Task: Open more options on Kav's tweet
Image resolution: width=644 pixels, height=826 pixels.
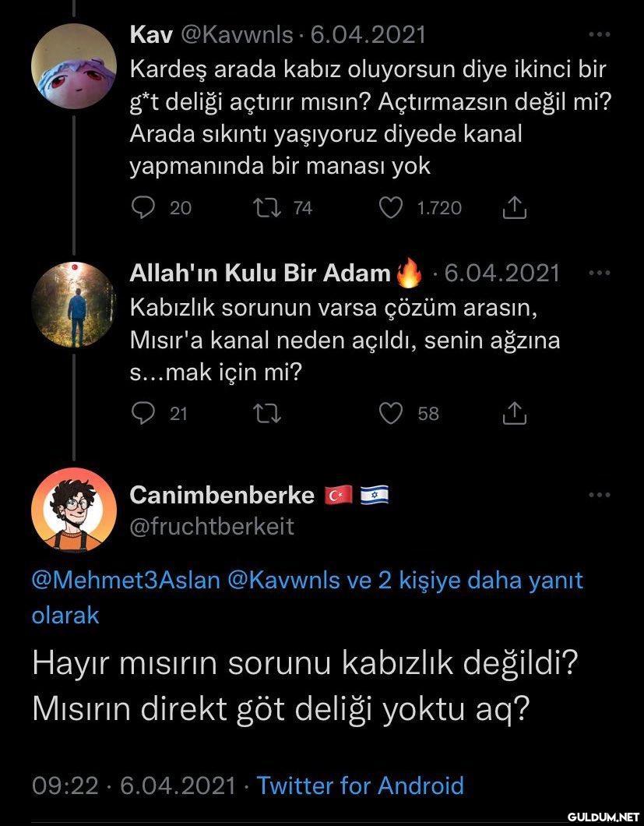Action: pos(597,35)
